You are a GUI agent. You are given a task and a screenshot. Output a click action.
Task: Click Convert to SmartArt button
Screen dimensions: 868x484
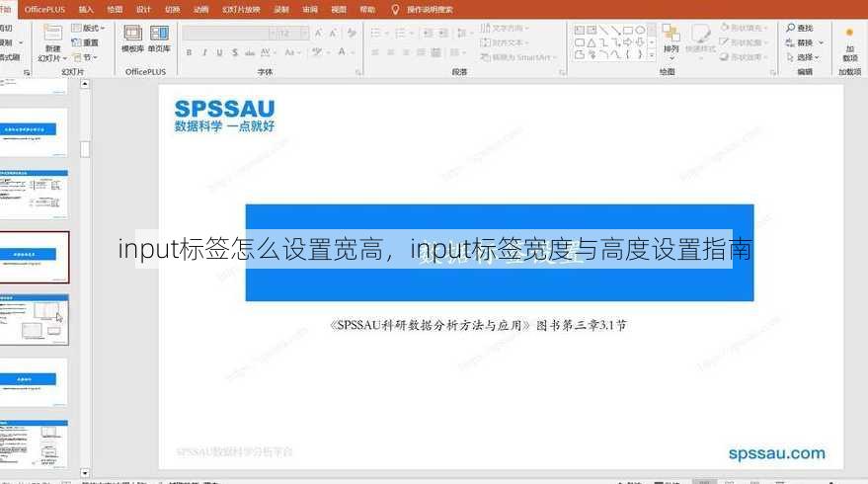(517, 57)
